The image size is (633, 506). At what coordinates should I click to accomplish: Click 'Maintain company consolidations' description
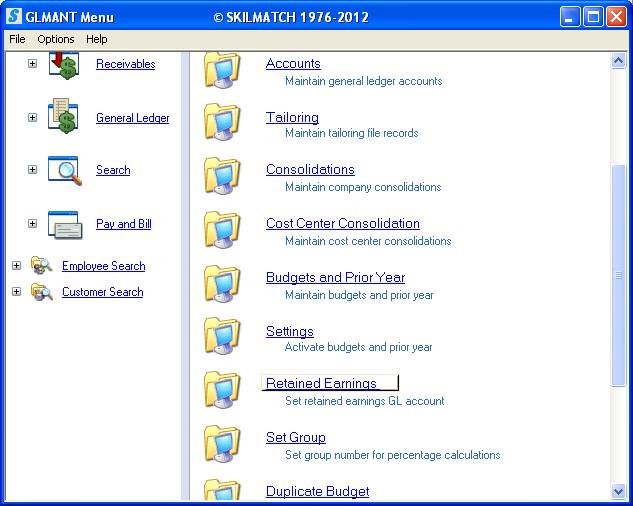(x=363, y=187)
